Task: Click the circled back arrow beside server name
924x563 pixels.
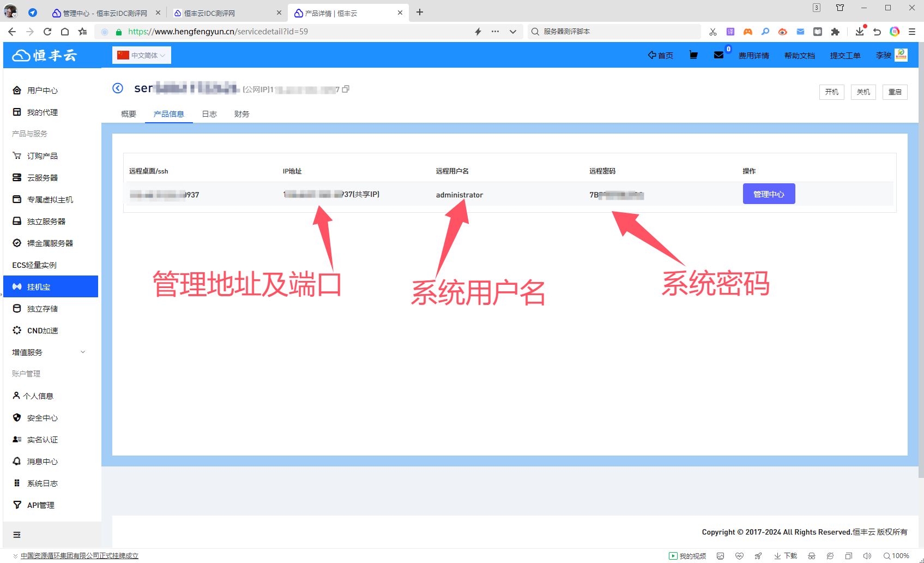Action: [x=118, y=88]
